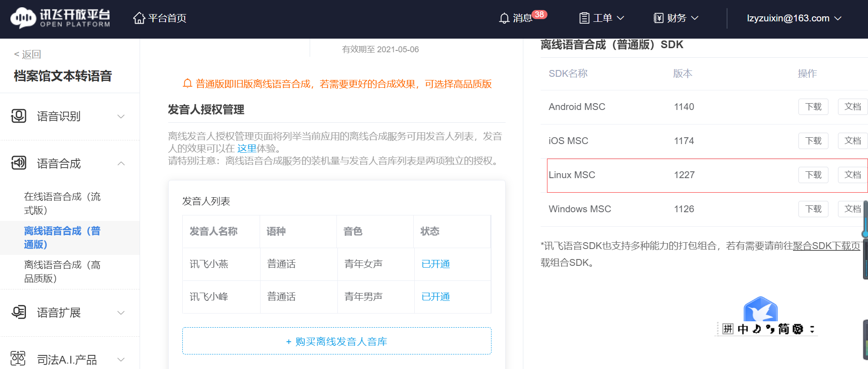Image resolution: width=868 pixels, height=369 pixels.
Task: Click 已开通 status for 讯飞小峰
Action: click(436, 297)
